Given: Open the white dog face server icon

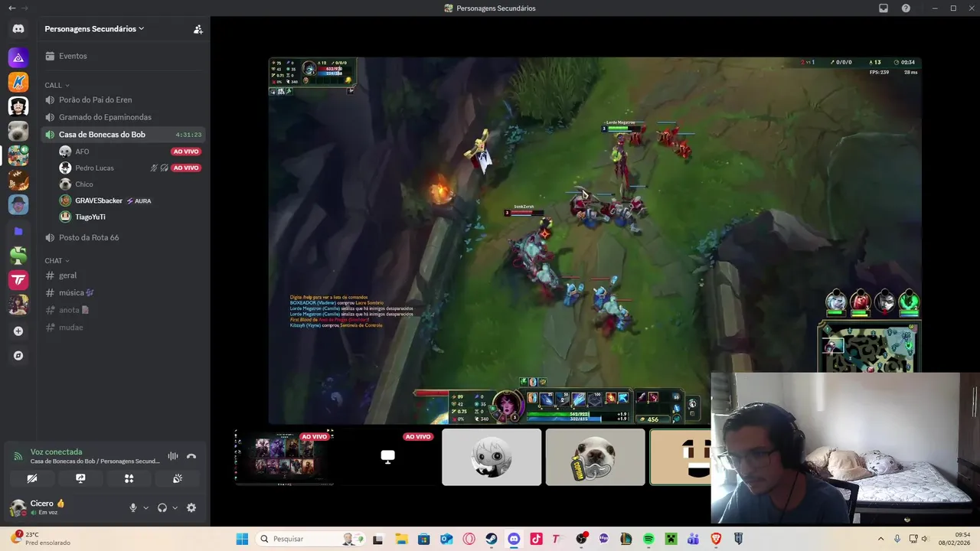Looking at the screenshot, I should 18,131.
